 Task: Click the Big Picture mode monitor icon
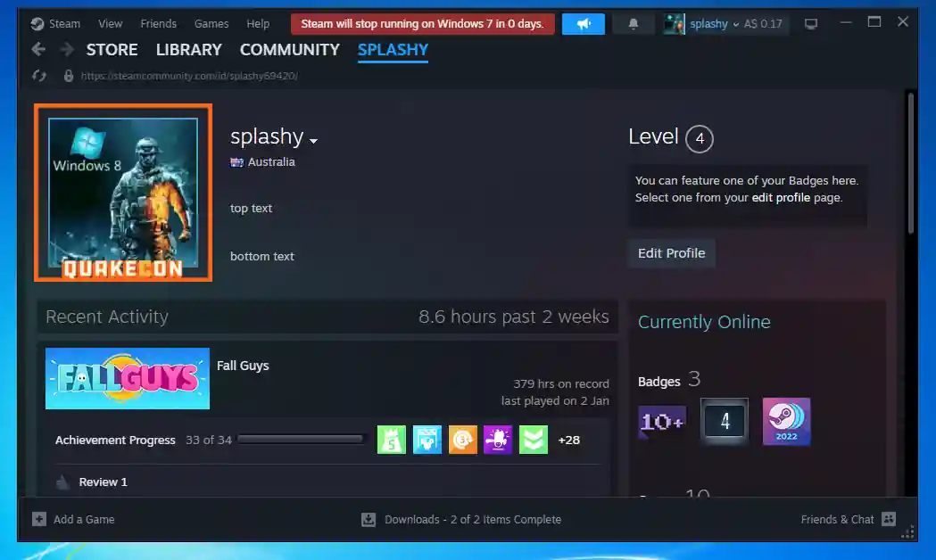810,24
